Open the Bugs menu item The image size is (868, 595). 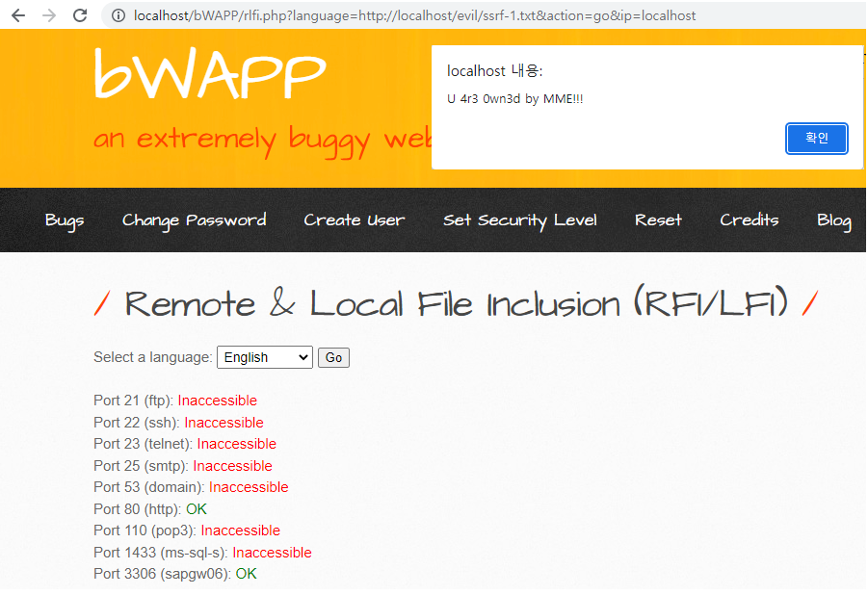click(x=65, y=220)
